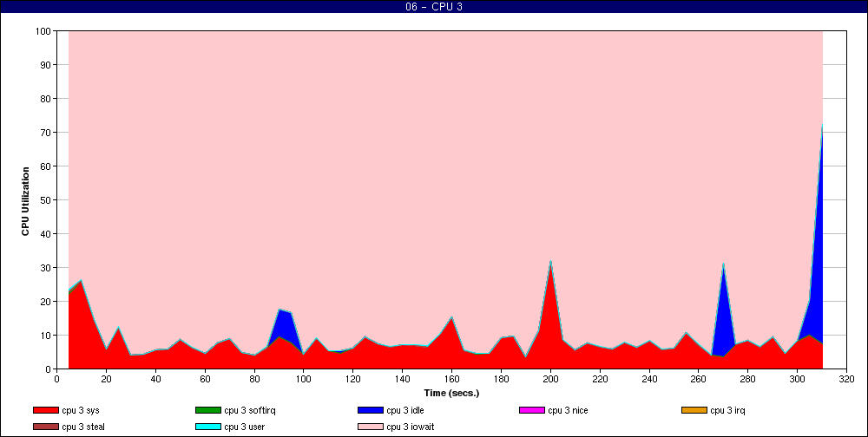868x437 pixels.
Task: Click the x-axis tick value 160
Action: [x=451, y=379]
